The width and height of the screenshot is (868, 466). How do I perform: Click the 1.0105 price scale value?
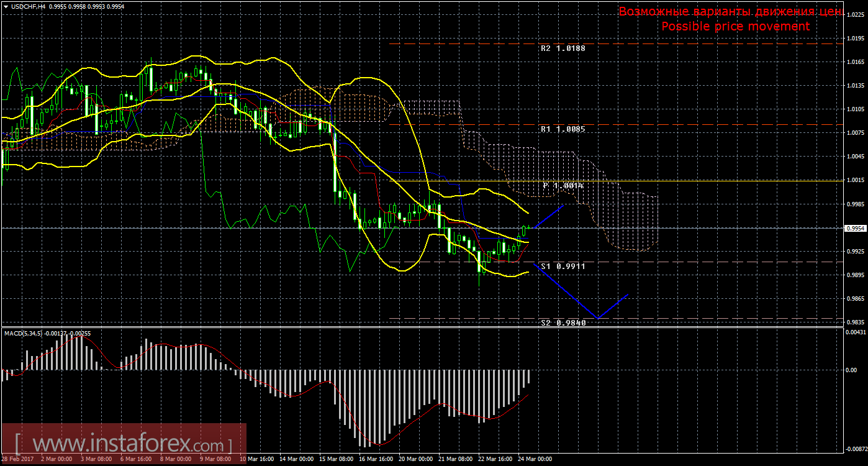coord(855,109)
